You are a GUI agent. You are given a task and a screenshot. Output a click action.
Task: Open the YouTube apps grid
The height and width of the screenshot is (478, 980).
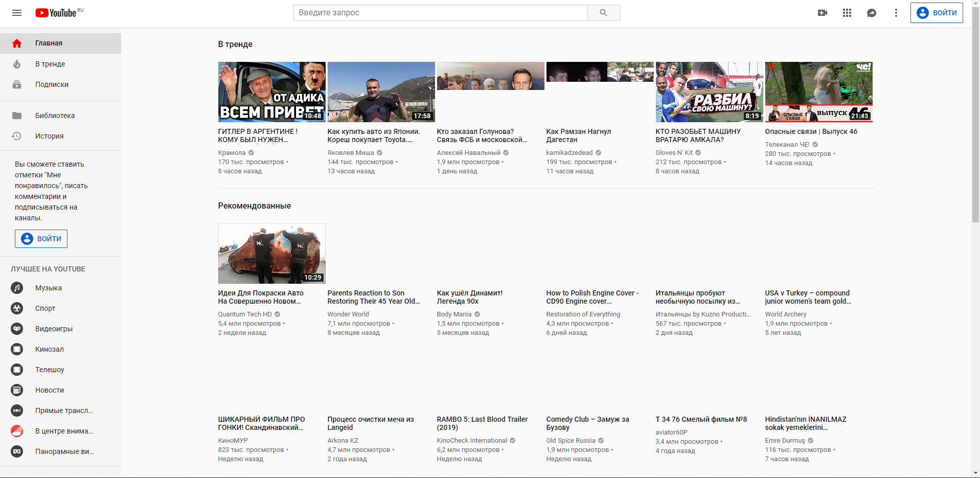pos(847,13)
